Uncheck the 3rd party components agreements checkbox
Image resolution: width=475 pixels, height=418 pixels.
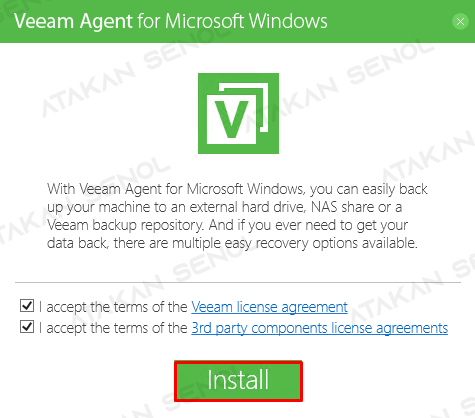[27, 327]
